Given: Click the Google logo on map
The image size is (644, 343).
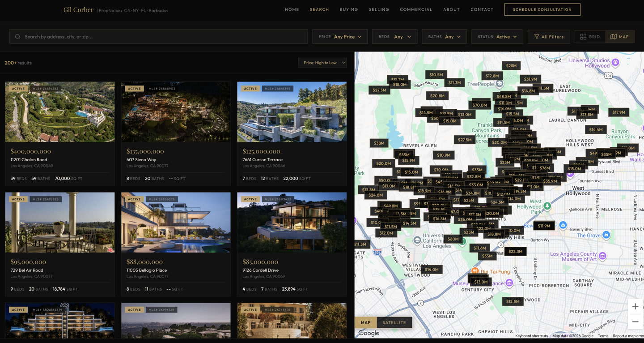Looking at the screenshot, I should tap(369, 333).
